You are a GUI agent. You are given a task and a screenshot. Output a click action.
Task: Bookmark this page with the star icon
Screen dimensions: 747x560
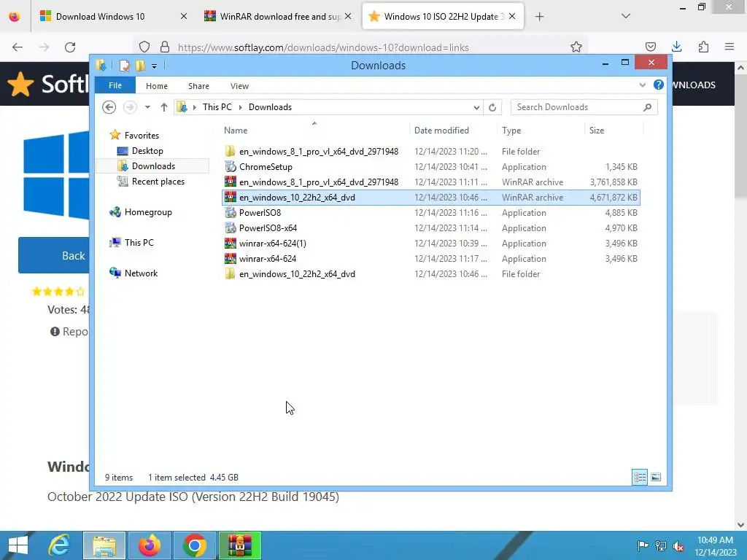pyautogui.click(x=576, y=47)
